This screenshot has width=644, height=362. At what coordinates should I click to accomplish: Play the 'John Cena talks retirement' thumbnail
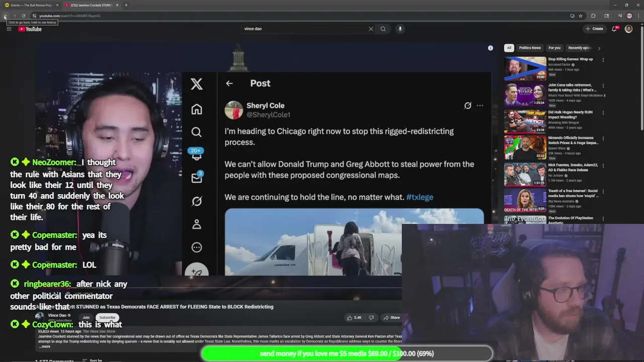[x=525, y=95]
